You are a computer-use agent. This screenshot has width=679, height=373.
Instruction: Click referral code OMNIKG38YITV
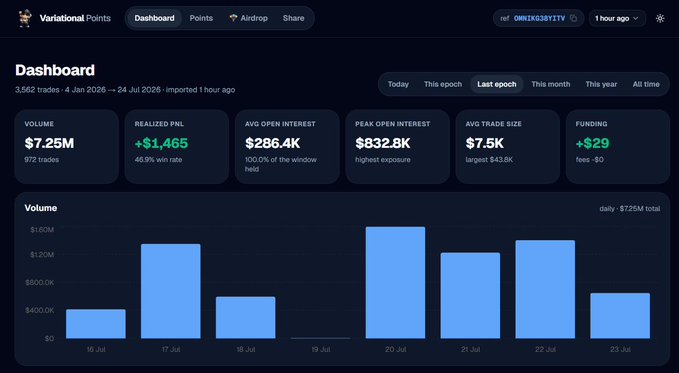click(539, 18)
